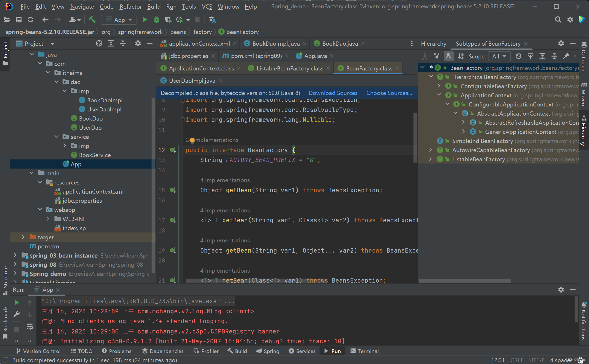Pin the Hierarchy tab

566,56
